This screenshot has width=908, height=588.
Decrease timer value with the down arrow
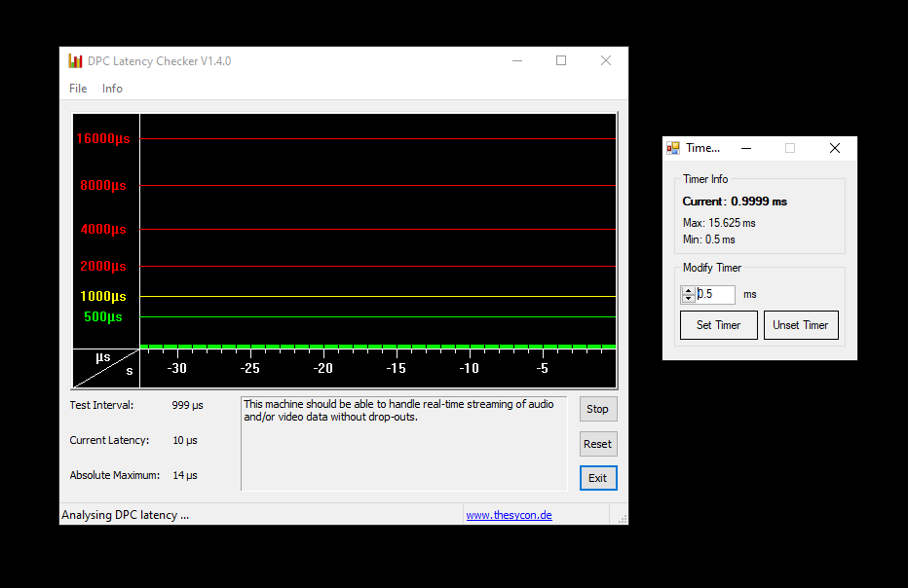(x=689, y=298)
